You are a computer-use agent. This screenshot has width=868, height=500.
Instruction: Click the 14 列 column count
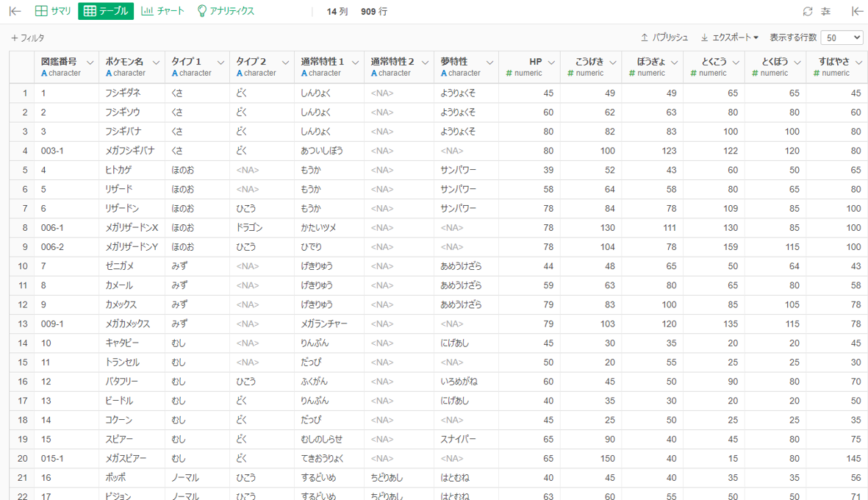click(337, 12)
